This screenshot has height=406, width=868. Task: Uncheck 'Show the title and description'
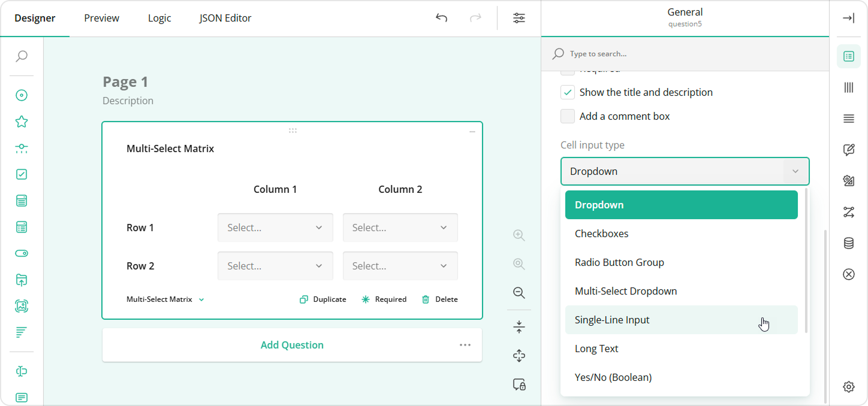567,92
